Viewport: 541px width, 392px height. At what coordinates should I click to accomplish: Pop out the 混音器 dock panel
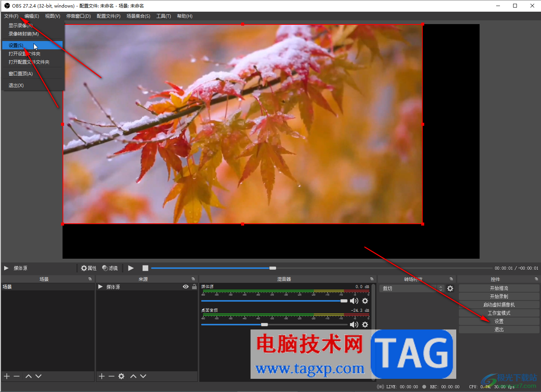372,279
